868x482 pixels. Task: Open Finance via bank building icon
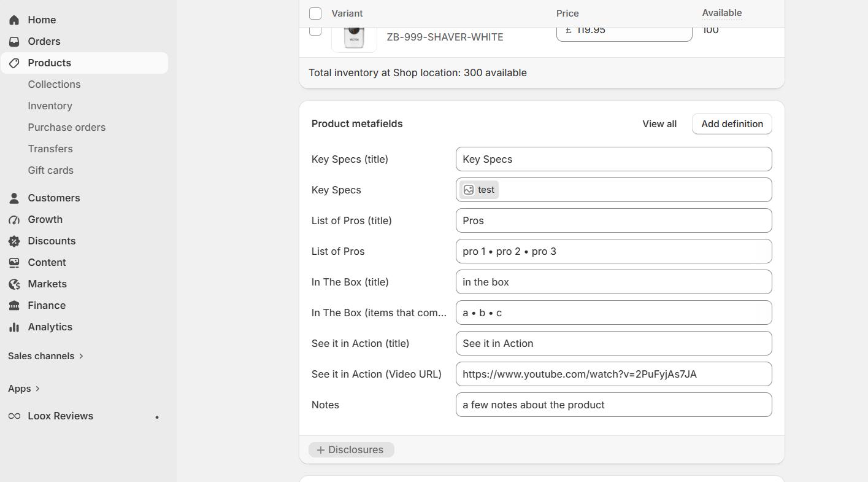tap(14, 305)
